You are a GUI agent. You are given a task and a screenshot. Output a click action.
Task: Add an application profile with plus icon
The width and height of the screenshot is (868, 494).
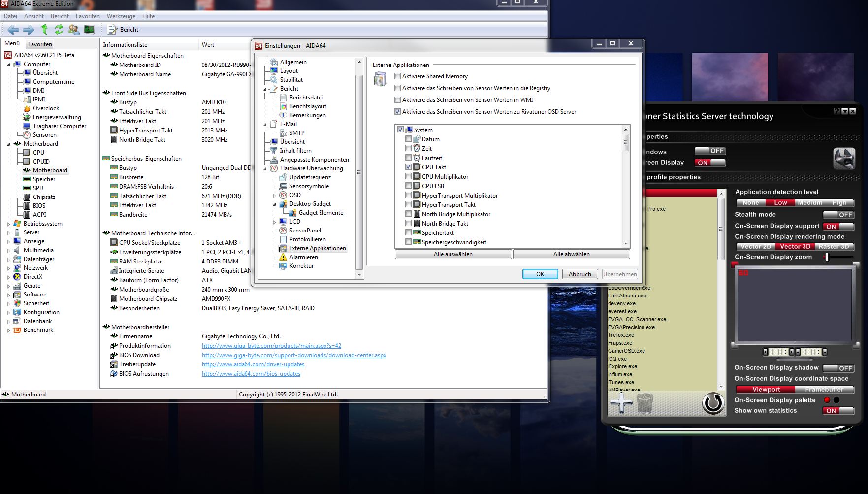pyautogui.click(x=621, y=403)
